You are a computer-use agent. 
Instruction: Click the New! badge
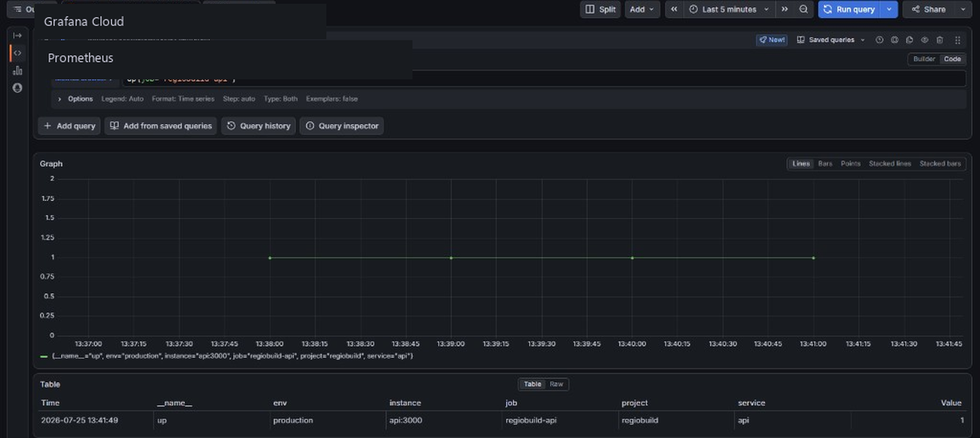point(772,39)
